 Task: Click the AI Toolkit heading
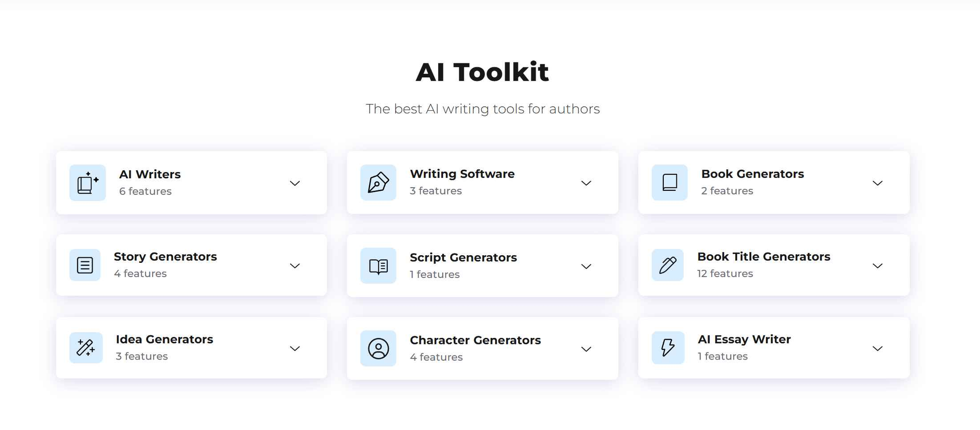pyautogui.click(x=482, y=71)
